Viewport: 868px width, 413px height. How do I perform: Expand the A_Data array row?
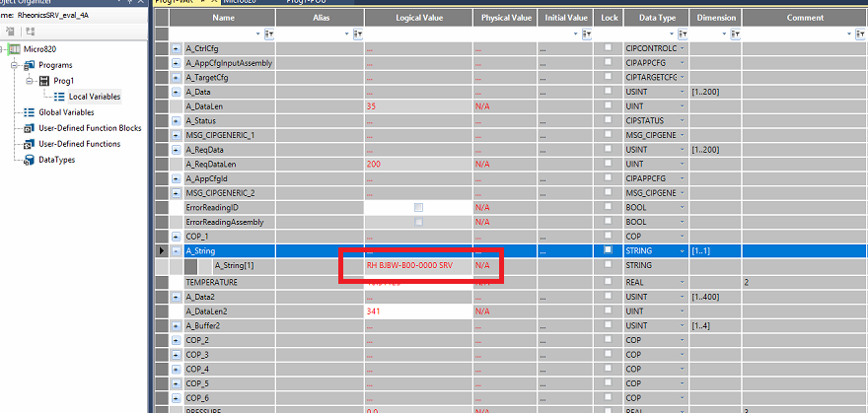(176, 92)
